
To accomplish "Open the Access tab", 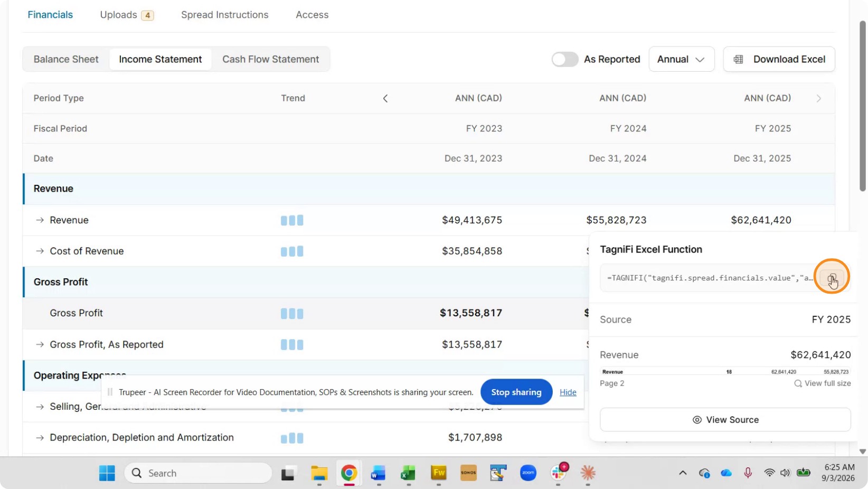I will tap(312, 15).
